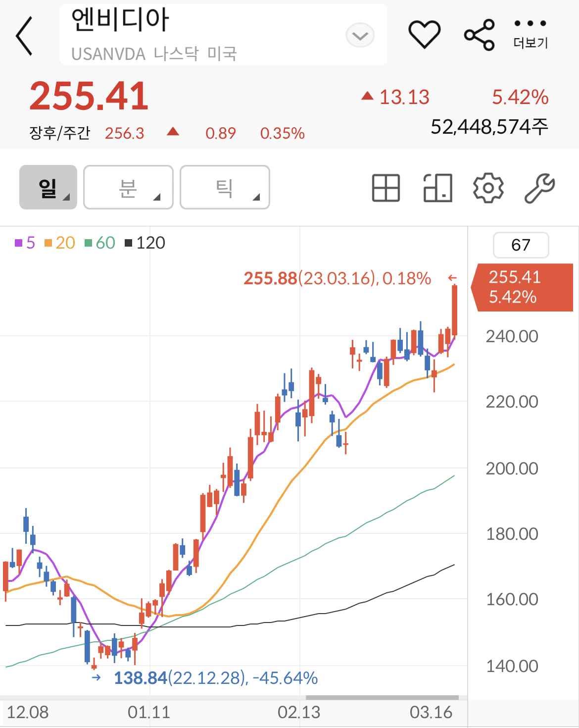Open the split chart layout icon
Screen dimensions: 579x728
(x=438, y=188)
